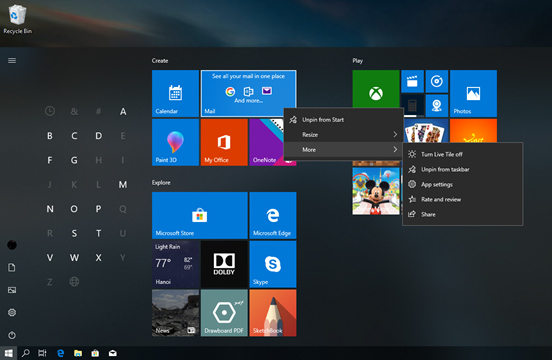This screenshot has height=360, width=552.
Task: Open the Resize submenu
Action: [343, 134]
